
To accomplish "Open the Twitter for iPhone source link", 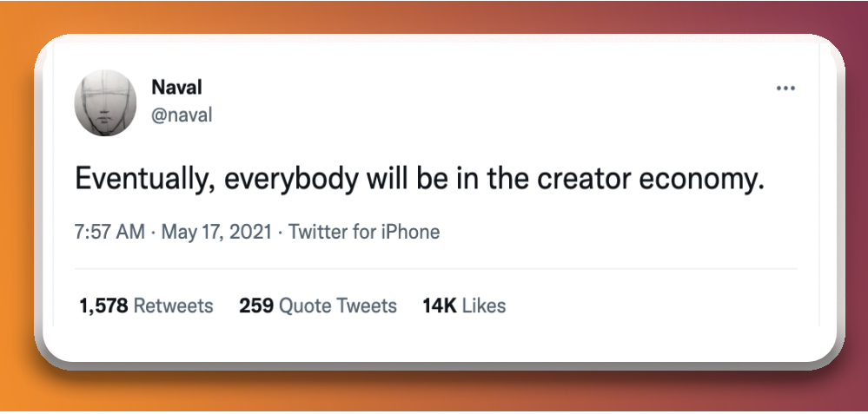I will (x=364, y=232).
